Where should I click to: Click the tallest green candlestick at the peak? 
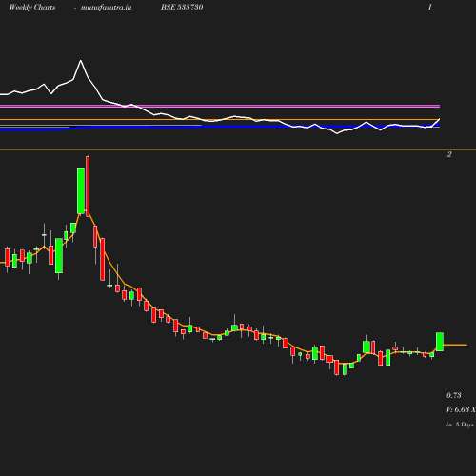point(81,190)
